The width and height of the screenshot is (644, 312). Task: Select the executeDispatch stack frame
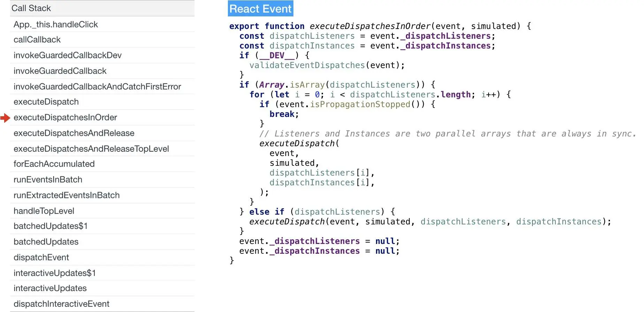pos(102,102)
